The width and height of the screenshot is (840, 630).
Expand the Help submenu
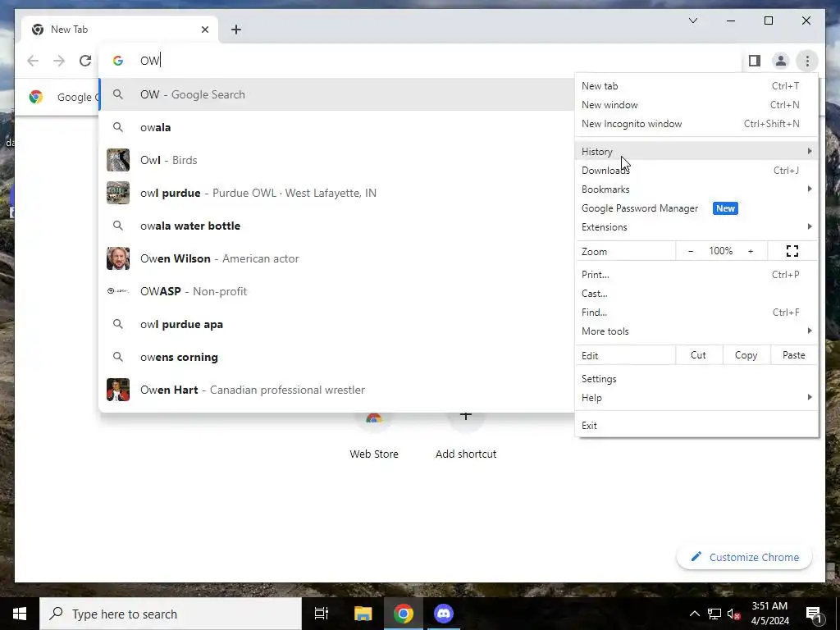[x=696, y=398]
